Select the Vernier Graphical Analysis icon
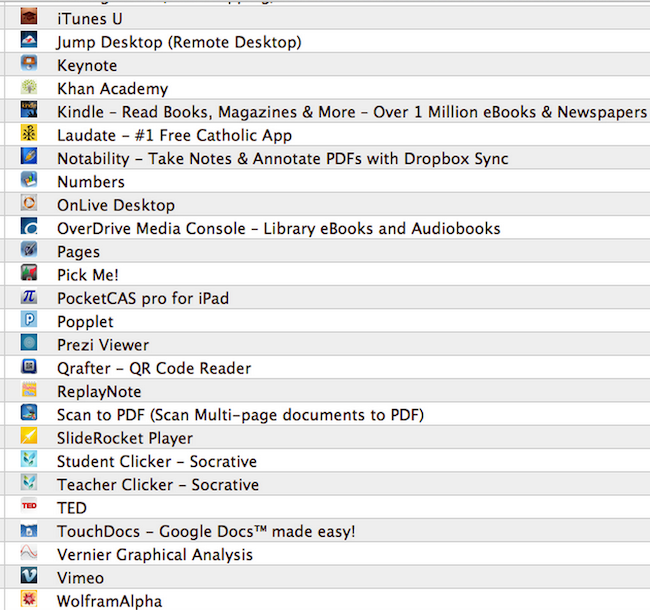Screen dimensions: 650x610 (x=29, y=552)
